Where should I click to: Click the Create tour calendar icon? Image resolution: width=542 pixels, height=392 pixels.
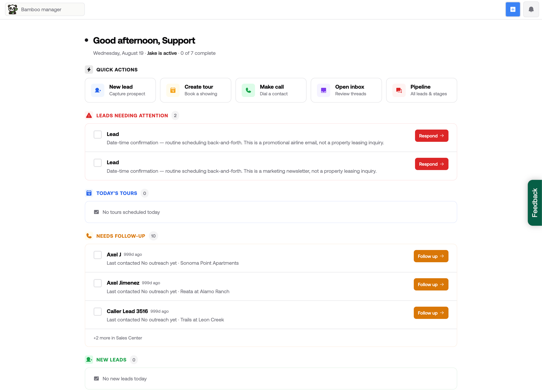pyautogui.click(x=173, y=90)
